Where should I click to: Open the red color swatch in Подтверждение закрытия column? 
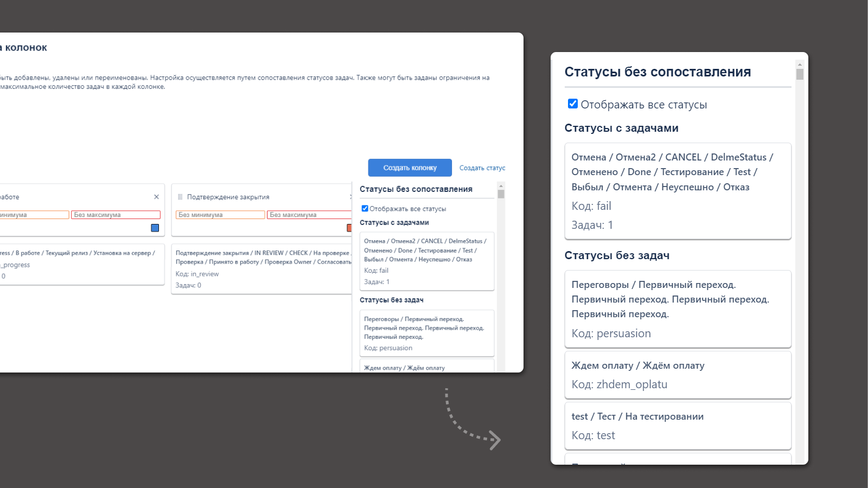349,228
